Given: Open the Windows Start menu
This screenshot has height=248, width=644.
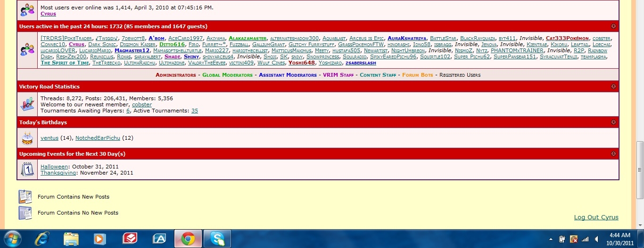Looking at the screenshot, I should tap(13, 239).
